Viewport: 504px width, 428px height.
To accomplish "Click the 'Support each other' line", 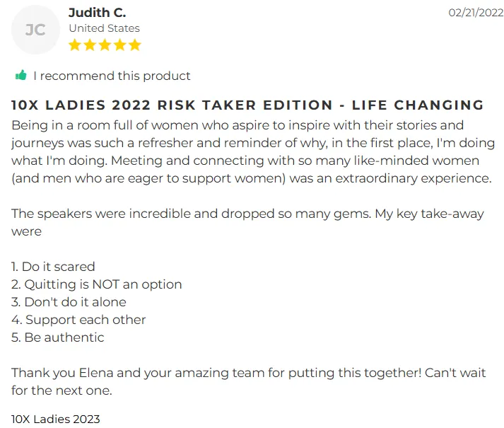I will (78, 320).
